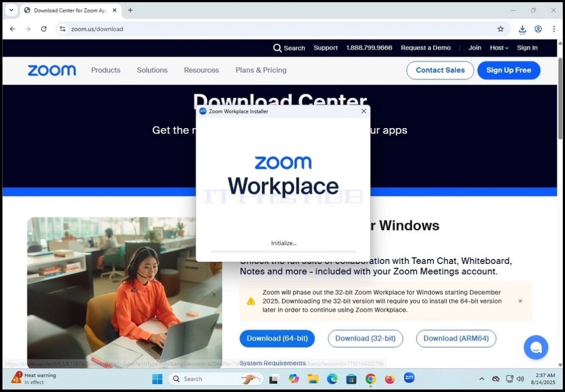Click Sign Up Free button
Viewport: 565px width, 392px height.
(509, 70)
